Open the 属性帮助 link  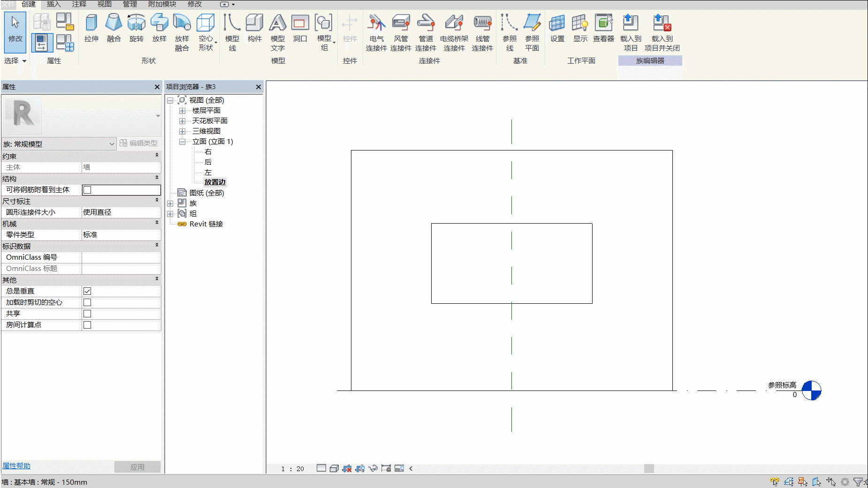[x=16, y=466]
